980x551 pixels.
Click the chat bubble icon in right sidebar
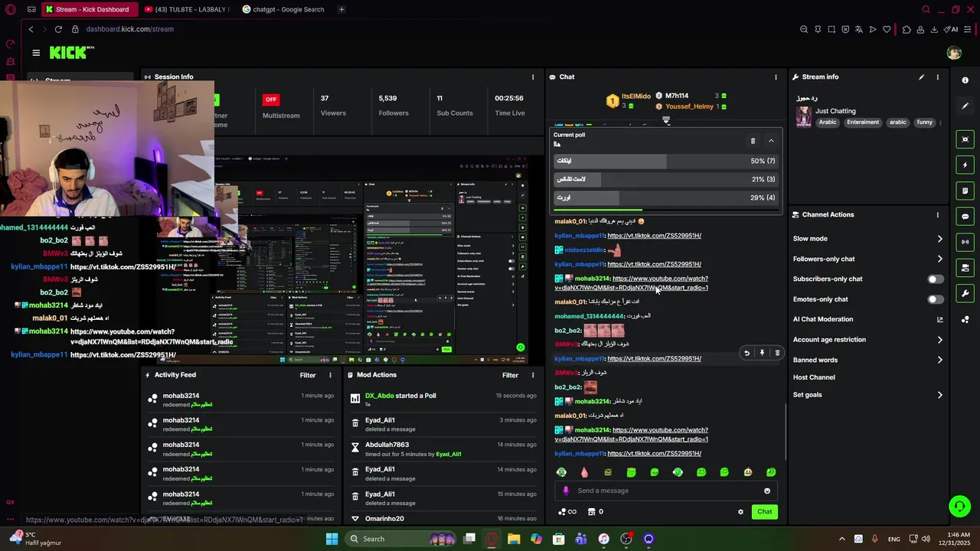coord(965,217)
